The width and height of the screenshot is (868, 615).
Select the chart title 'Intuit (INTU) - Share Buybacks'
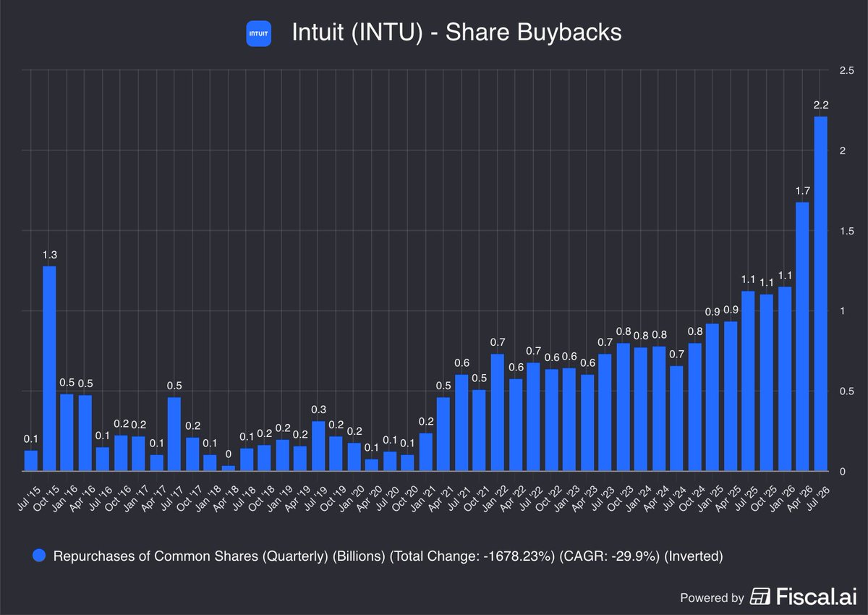pos(456,33)
